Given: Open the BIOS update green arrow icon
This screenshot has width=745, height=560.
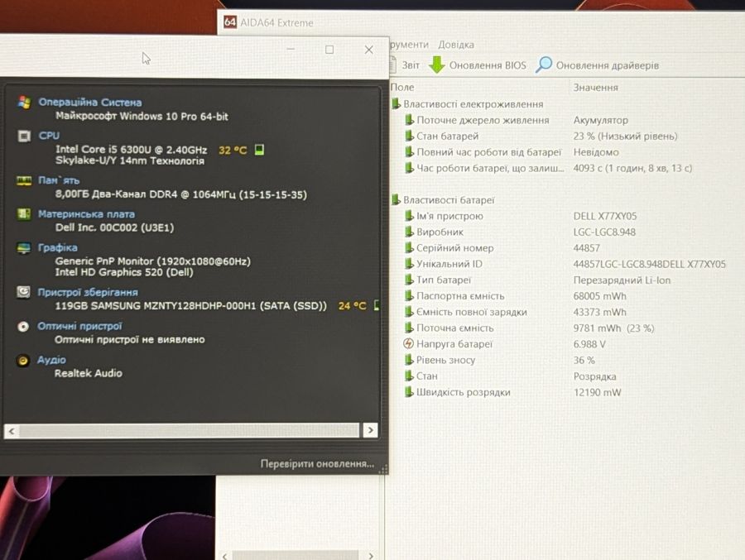Looking at the screenshot, I should 436,65.
